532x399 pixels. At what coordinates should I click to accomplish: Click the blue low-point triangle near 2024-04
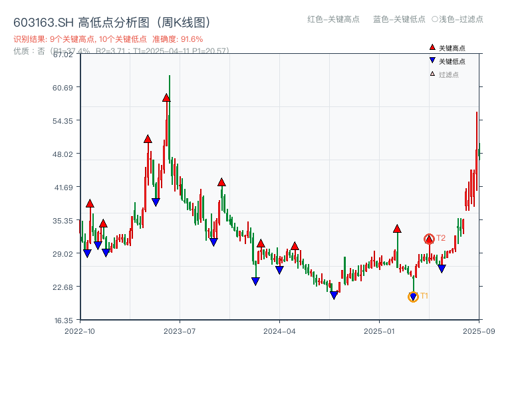(x=279, y=269)
